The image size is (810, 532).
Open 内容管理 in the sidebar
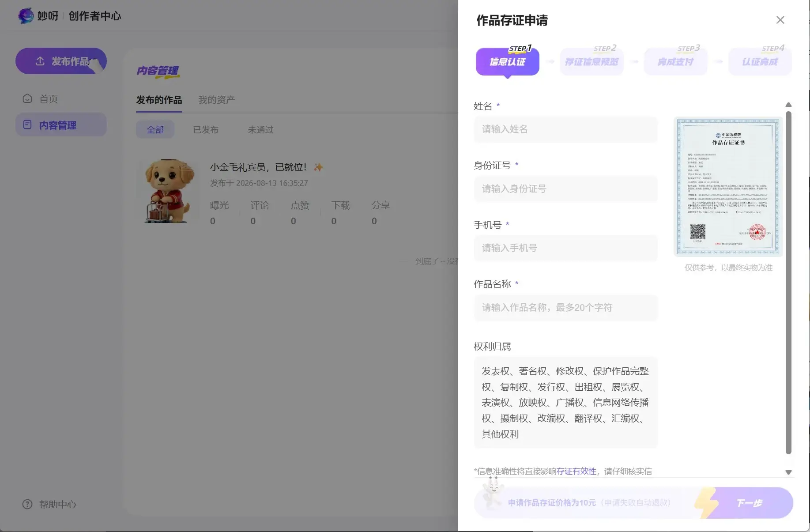[61, 125]
